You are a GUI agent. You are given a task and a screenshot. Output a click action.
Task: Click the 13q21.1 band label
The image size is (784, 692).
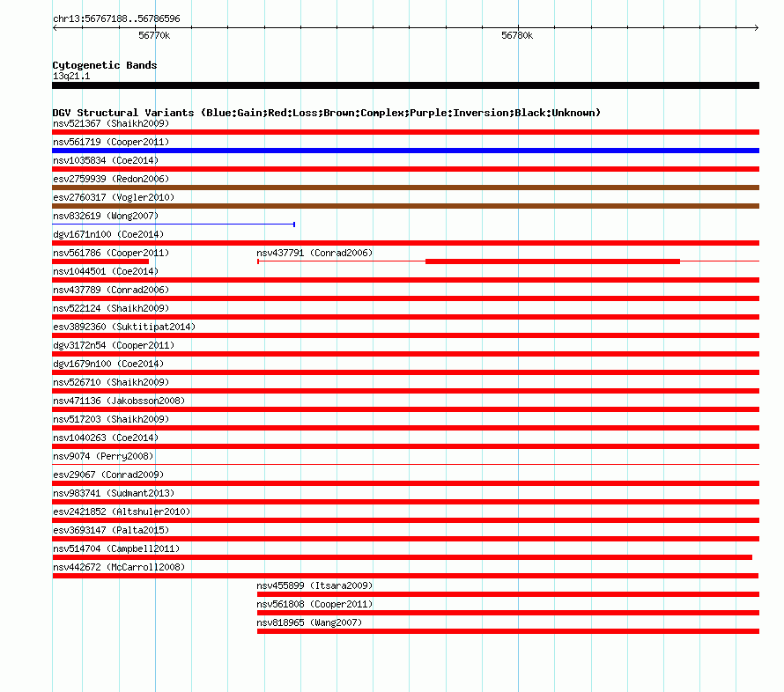[x=71, y=76]
